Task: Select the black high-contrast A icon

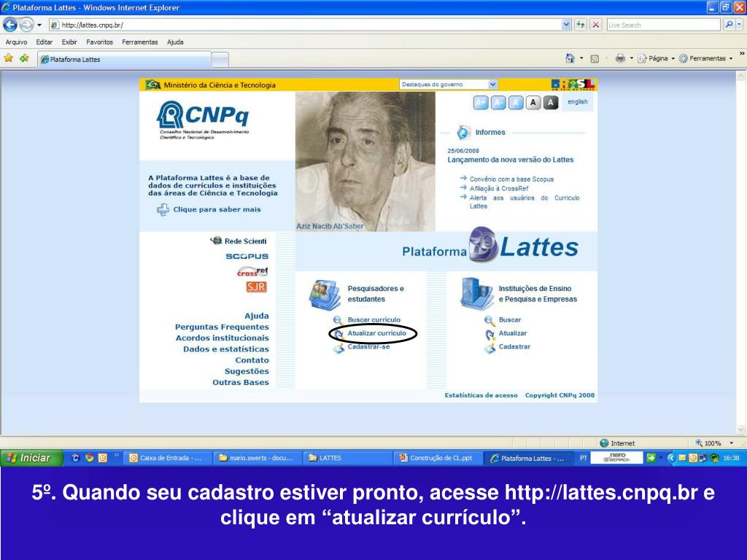Action: [551, 102]
